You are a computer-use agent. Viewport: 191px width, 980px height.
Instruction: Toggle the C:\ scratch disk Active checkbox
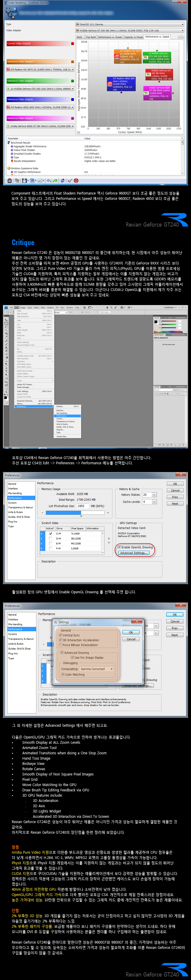click(x=50, y=534)
